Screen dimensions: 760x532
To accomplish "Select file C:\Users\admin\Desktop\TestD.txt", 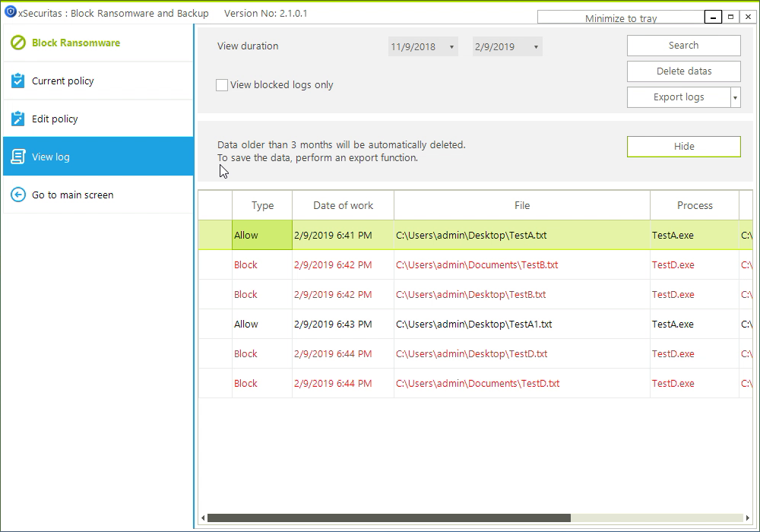I will [x=522, y=353].
